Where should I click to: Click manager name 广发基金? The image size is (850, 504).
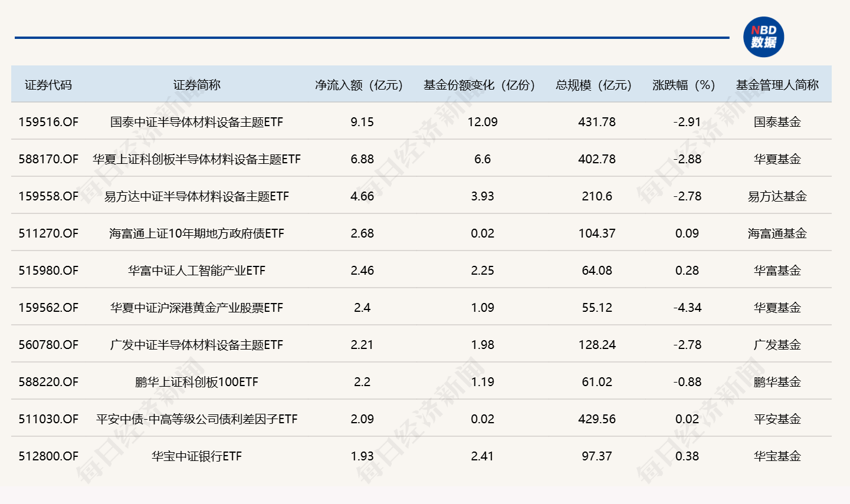click(777, 345)
